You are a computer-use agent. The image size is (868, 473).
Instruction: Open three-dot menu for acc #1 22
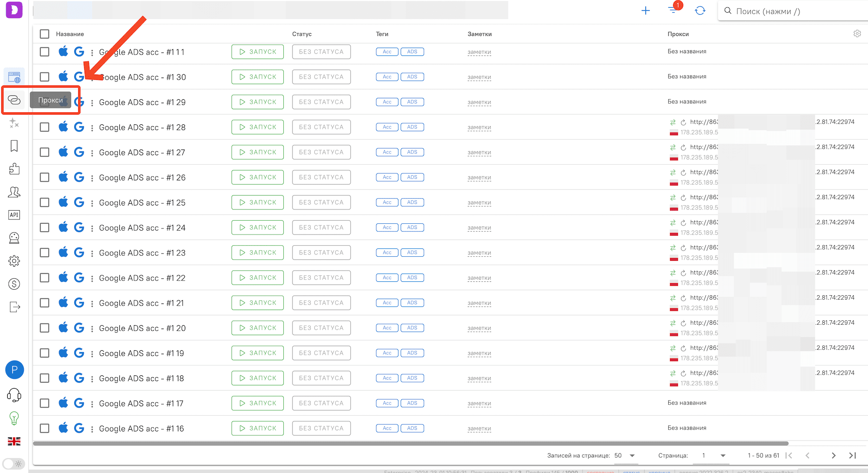[92, 278]
